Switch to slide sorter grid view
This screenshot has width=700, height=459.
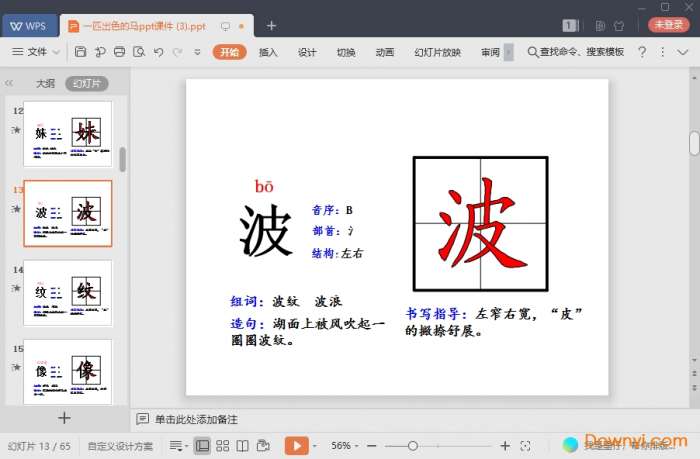pyautogui.click(x=222, y=446)
